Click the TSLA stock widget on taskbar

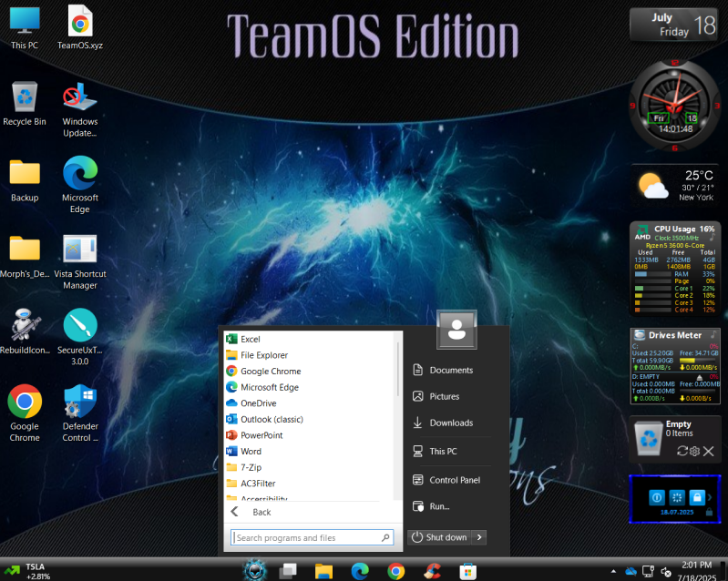[x=27, y=571]
